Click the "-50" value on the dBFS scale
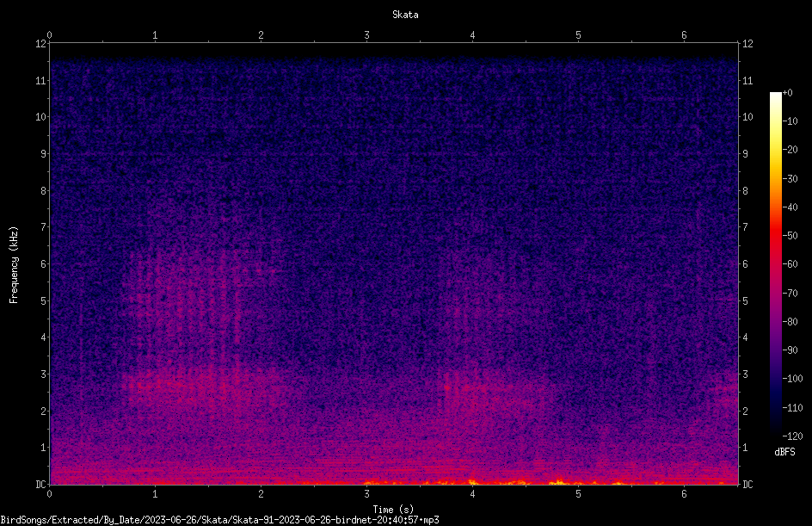The height and width of the screenshot is (526, 812). click(x=790, y=235)
